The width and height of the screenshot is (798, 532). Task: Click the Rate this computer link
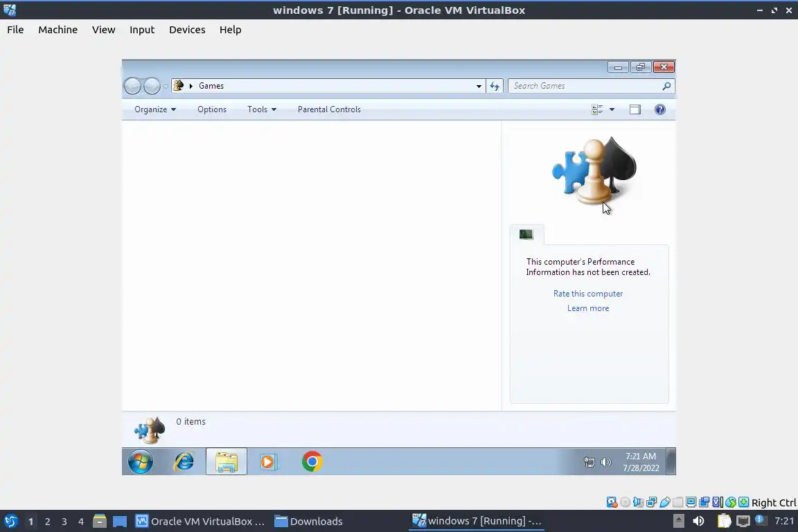click(588, 294)
